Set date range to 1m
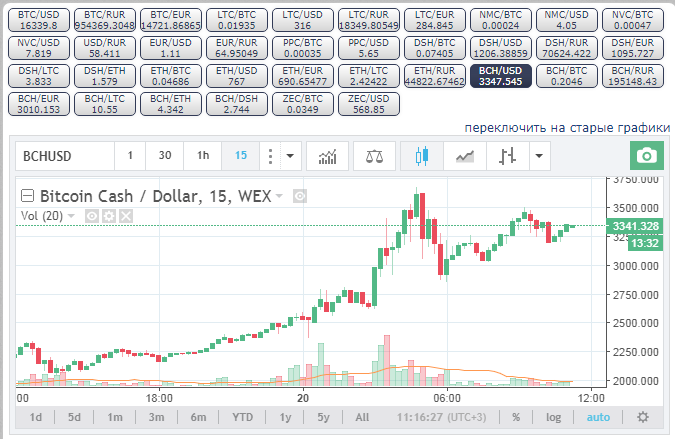Screen dimensions: 675x439 pos(115,417)
